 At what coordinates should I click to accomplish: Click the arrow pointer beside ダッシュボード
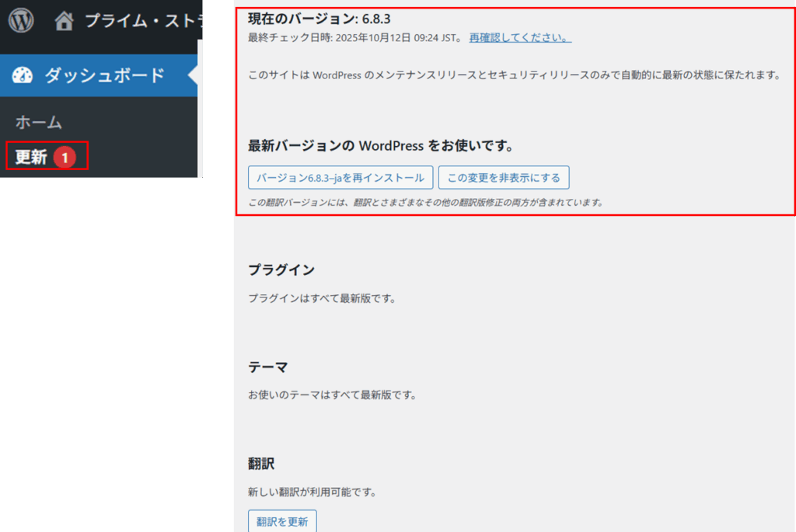pyautogui.click(x=193, y=75)
